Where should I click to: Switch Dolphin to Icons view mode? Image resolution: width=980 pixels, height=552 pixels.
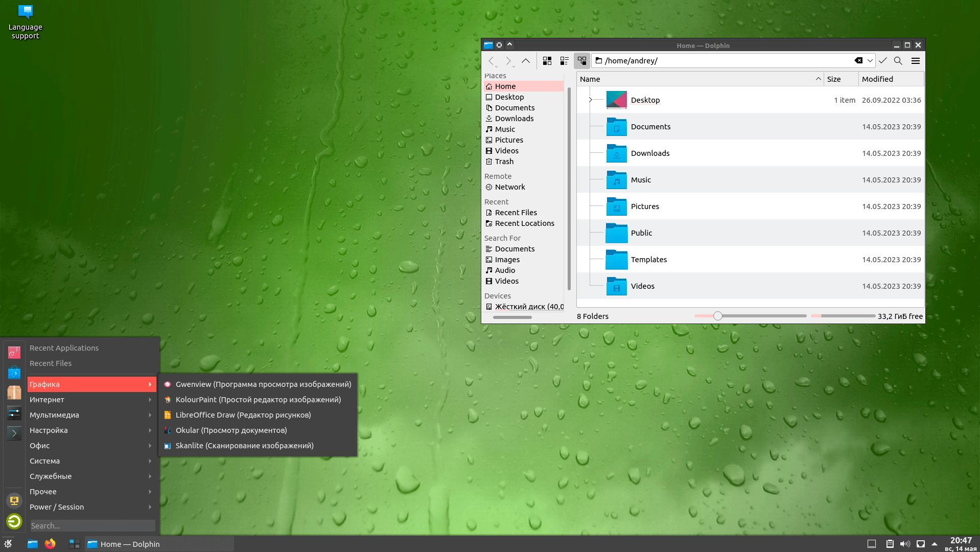pos(547,61)
